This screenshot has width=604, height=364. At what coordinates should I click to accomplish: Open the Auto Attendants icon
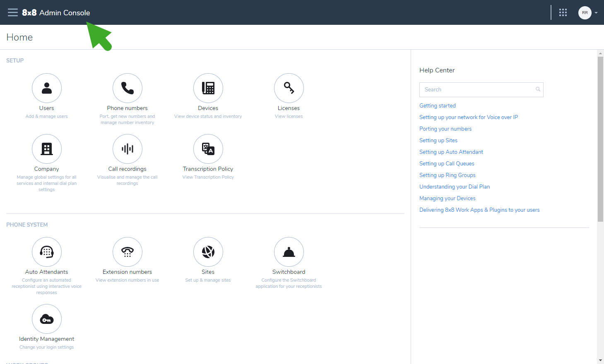47,252
